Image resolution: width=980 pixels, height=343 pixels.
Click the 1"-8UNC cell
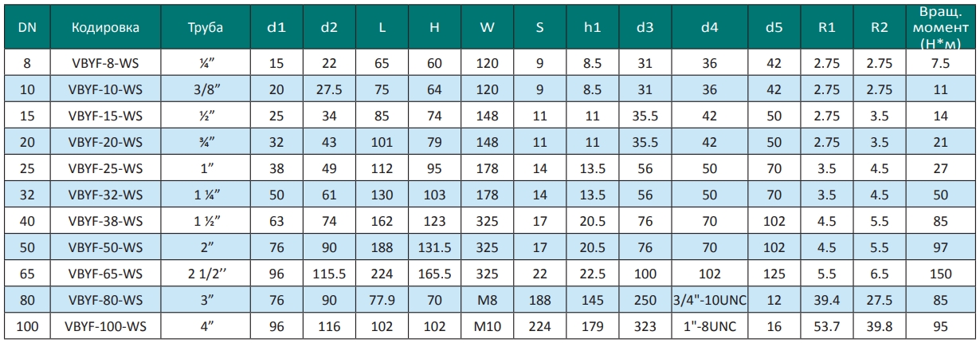pos(709,327)
